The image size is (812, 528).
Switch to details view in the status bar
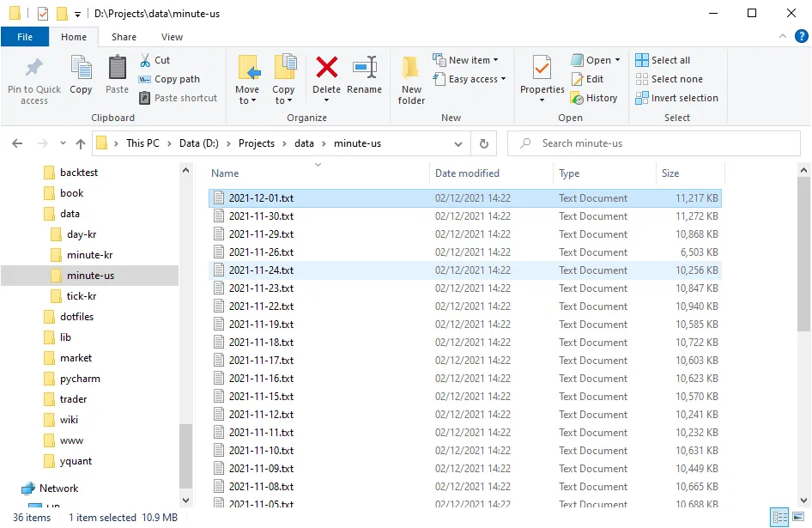point(780,517)
